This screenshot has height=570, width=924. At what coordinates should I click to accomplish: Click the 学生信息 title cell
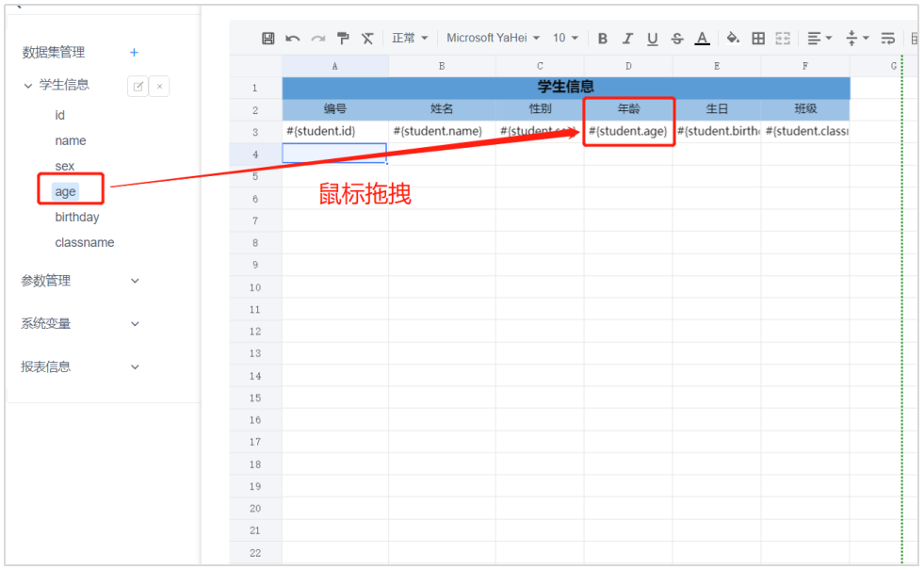click(x=566, y=88)
